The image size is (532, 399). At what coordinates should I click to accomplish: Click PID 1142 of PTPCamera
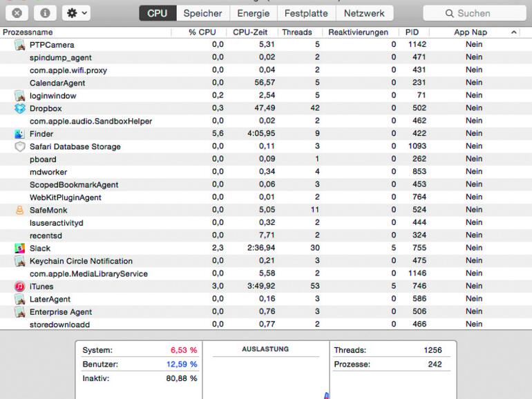(417, 44)
